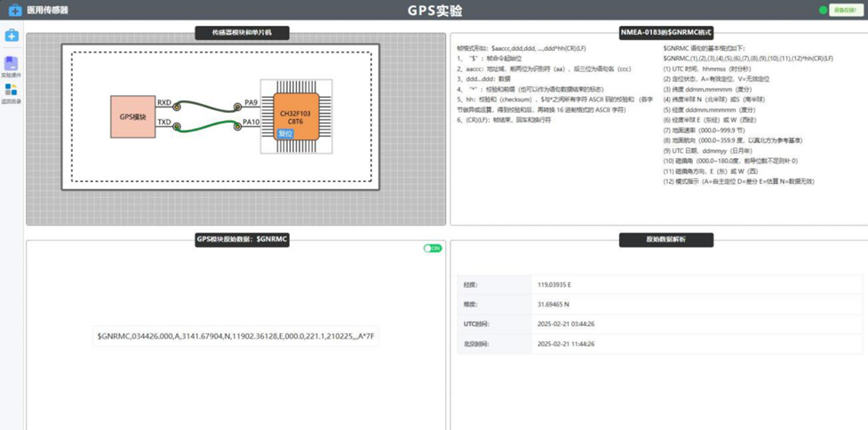
Task: Click the TXD connector pin on GPS module
Action: point(177,126)
